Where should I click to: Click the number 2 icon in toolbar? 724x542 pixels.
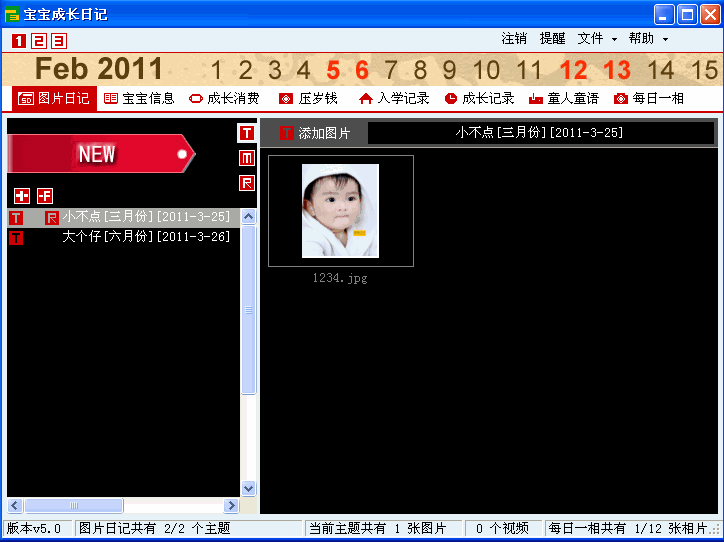point(39,41)
